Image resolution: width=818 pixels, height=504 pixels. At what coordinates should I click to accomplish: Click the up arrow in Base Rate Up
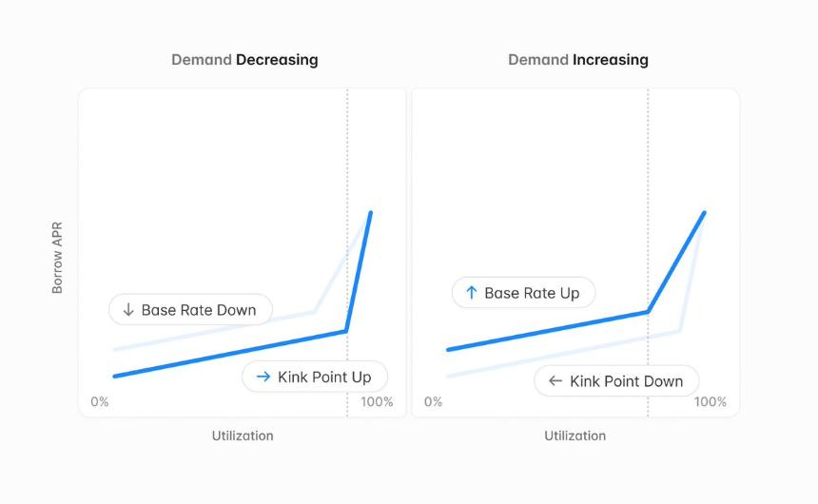click(472, 293)
